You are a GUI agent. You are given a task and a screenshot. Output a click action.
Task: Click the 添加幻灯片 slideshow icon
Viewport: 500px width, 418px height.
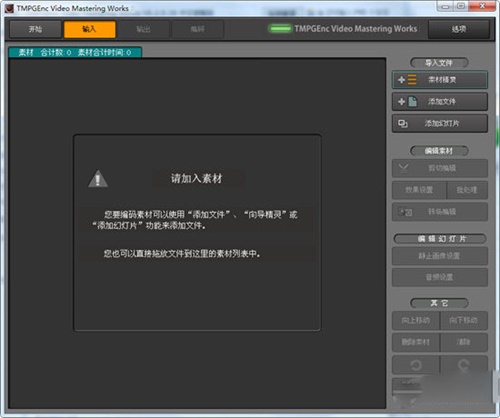403,124
